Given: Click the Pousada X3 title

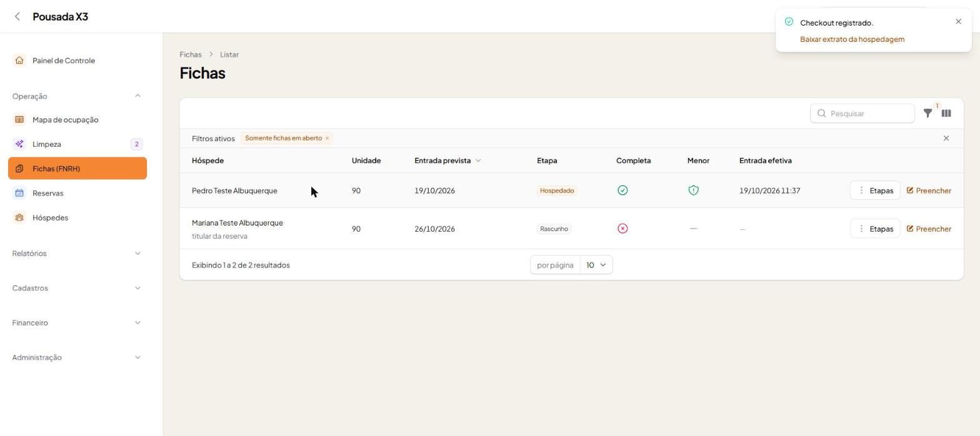Looking at the screenshot, I should click(60, 17).
